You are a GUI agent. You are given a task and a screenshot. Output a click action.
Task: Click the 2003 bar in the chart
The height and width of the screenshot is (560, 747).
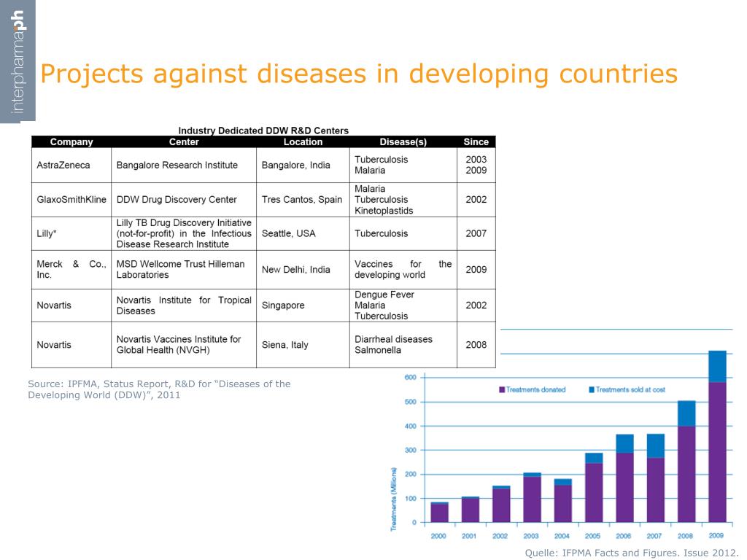tap(532, 497)
